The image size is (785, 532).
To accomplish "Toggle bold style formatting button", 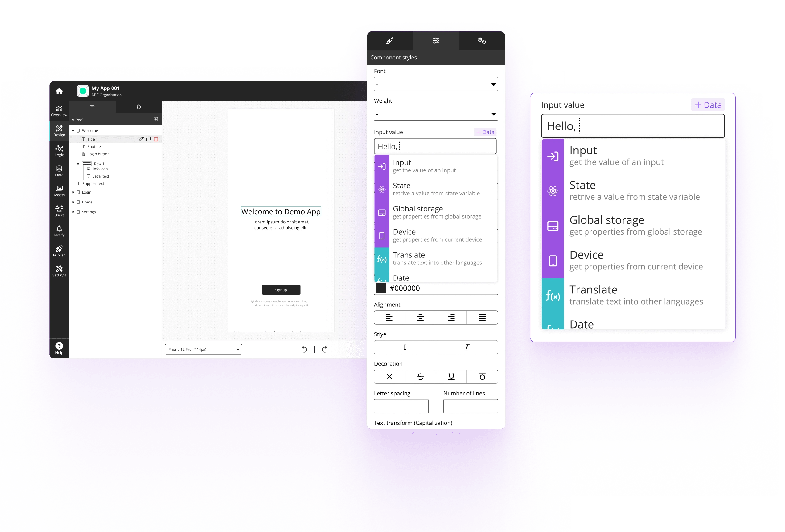I will (405, 347).
